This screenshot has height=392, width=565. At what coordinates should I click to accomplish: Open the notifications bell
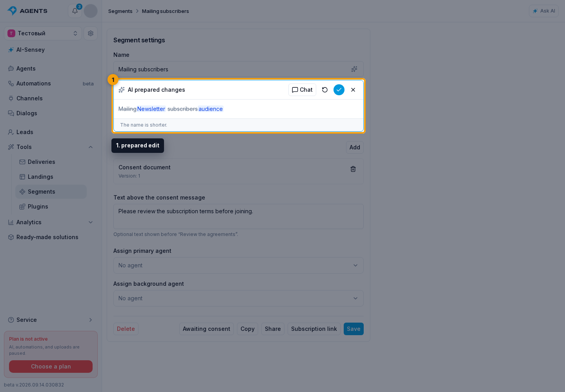tap(75, 11)
